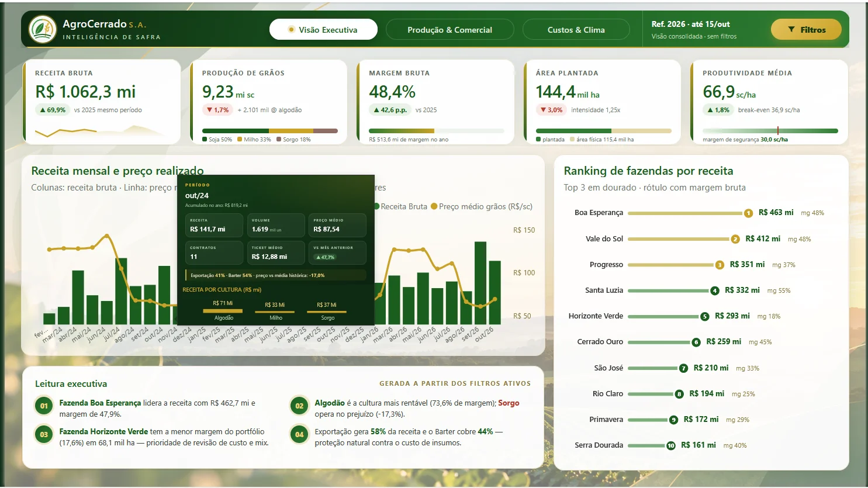Click the AgroCerrado leaf logo icon
The width and height of the screenshot is (868, 488).
pyautogui.click(x=42, y=29)
